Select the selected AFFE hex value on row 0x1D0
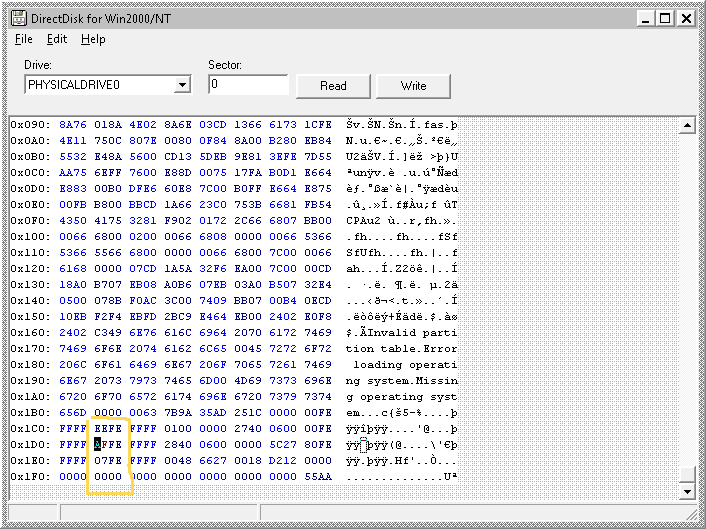The width and height of the screenshot is (706, 529). coord(108,445)
